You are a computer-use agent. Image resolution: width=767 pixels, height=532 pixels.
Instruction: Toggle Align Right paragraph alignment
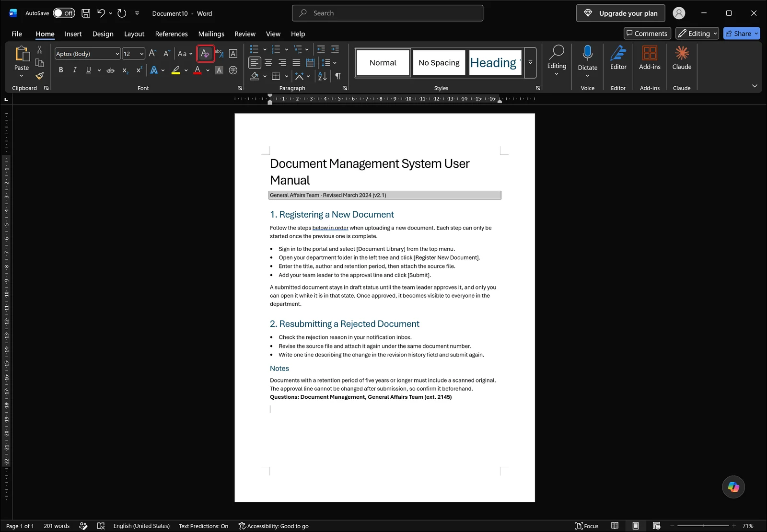click(x=282, y=63)
